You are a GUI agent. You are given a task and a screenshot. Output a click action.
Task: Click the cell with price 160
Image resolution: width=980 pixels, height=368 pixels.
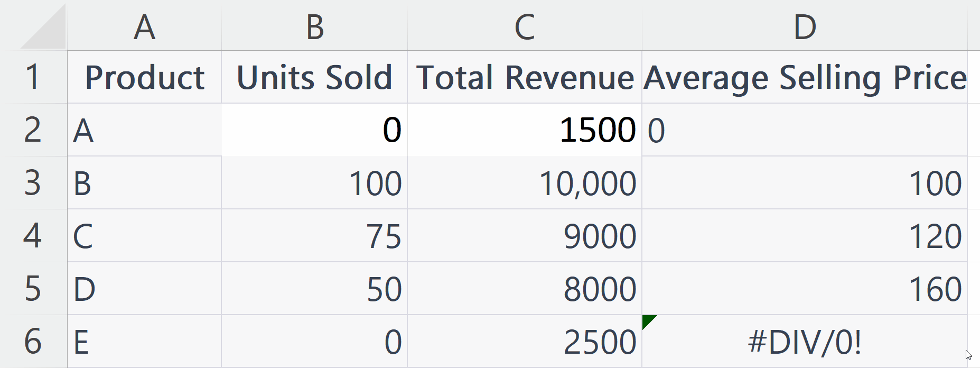click(803, 289)
